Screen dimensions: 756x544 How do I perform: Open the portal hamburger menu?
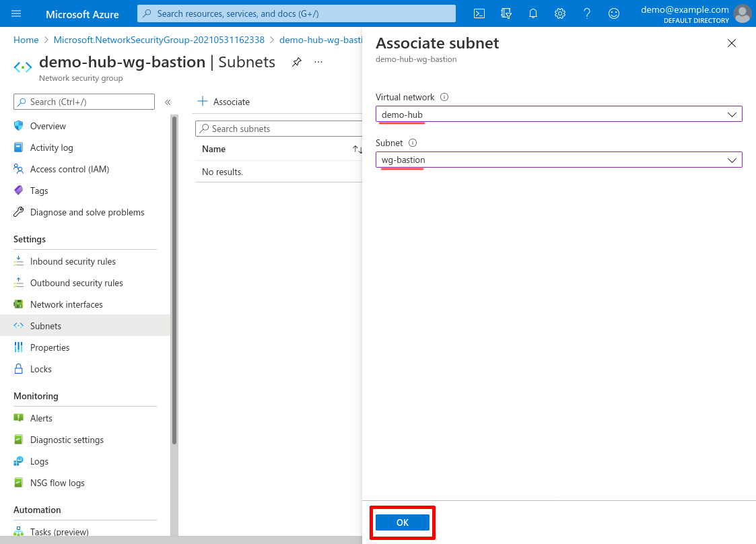[16, 13]
